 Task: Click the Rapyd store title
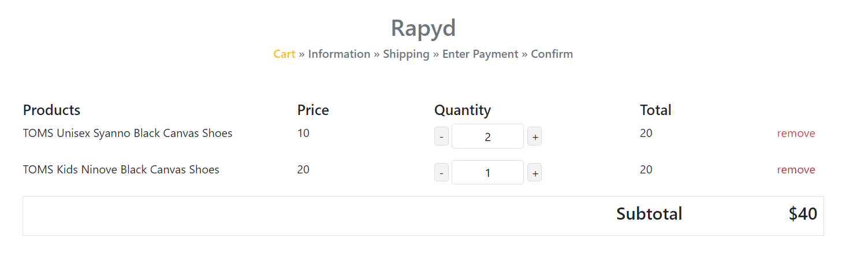coord(423,28)
